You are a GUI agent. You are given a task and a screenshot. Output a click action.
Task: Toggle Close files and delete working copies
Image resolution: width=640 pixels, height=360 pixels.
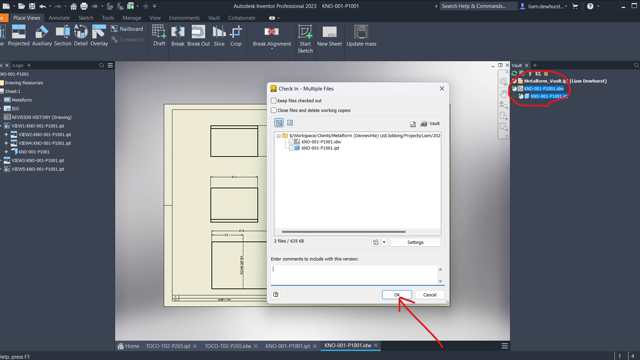point(274,110)
